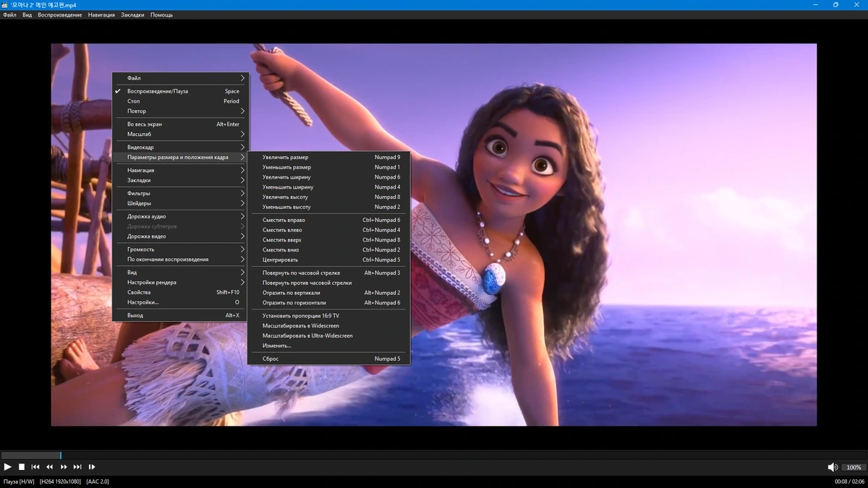
Task: Choose Во весь экран option
Action: point(180,124)
